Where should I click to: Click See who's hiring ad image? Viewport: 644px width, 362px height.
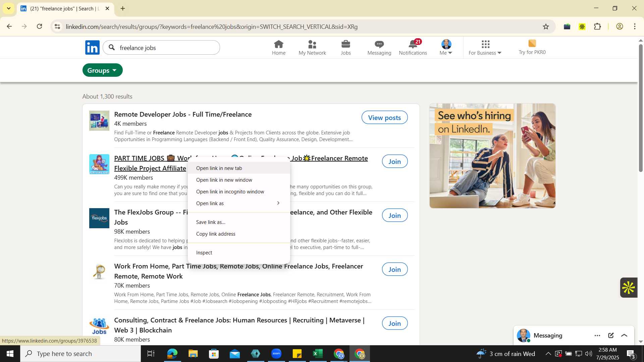[492, 156]
